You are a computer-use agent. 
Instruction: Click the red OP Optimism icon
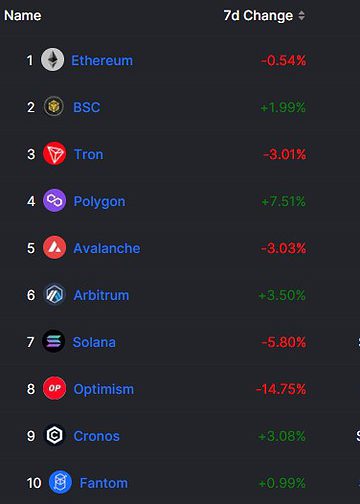[54, 389]
